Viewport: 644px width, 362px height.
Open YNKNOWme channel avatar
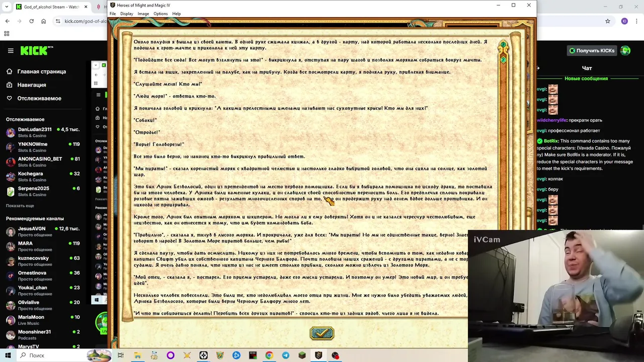coord(11,147)
